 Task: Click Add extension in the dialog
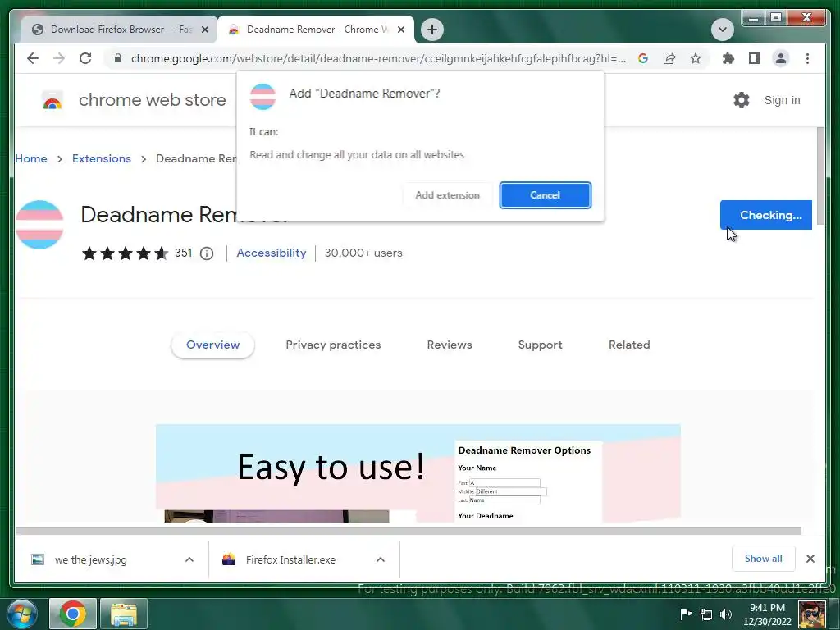pyautogui.click(x=447, y=195)
